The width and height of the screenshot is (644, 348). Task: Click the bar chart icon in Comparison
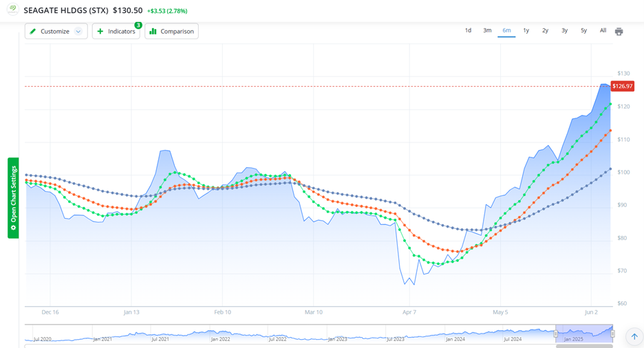(x=153, y=31)
